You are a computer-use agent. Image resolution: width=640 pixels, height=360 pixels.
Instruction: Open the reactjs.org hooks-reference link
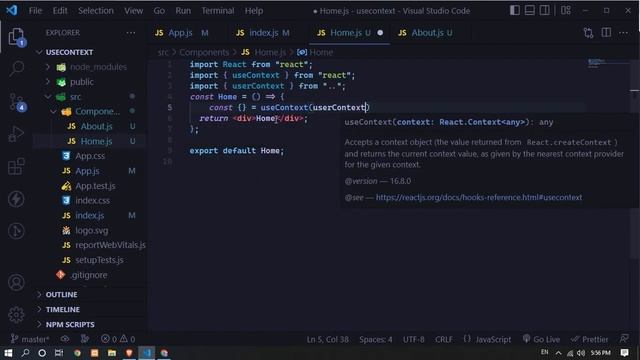[x=479, y=197]
